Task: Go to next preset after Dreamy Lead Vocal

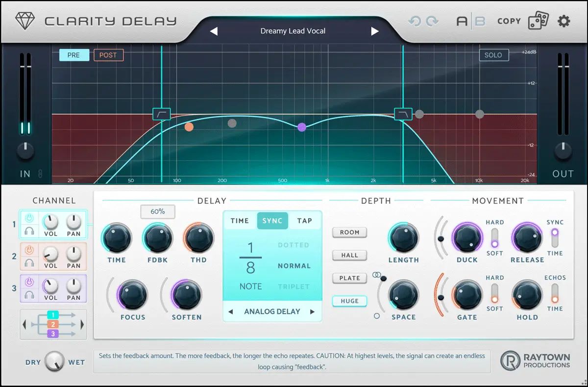Action: [x=375, y=31]
